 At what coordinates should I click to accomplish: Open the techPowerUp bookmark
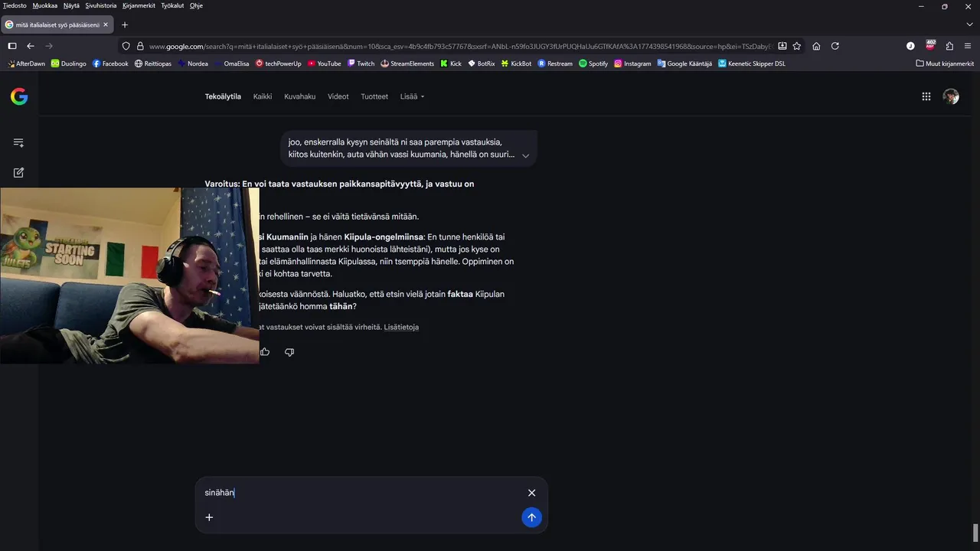(279, 64)
